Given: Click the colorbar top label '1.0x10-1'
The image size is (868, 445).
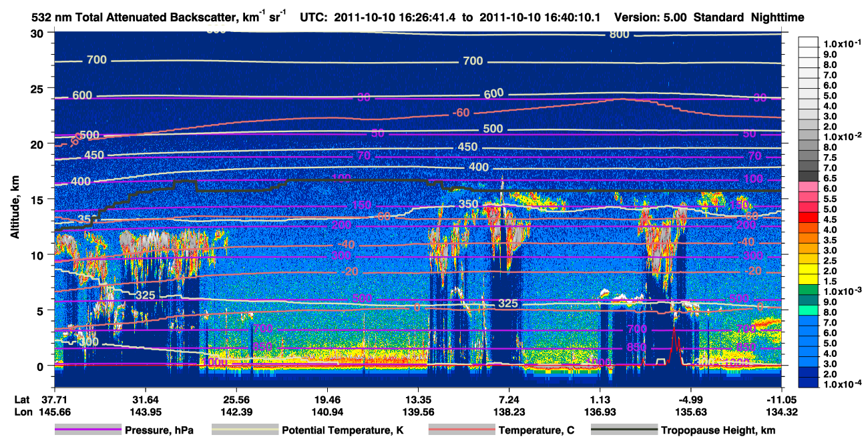Looking at the screenshot, I should pyautogui.click(x=841, y=43).
